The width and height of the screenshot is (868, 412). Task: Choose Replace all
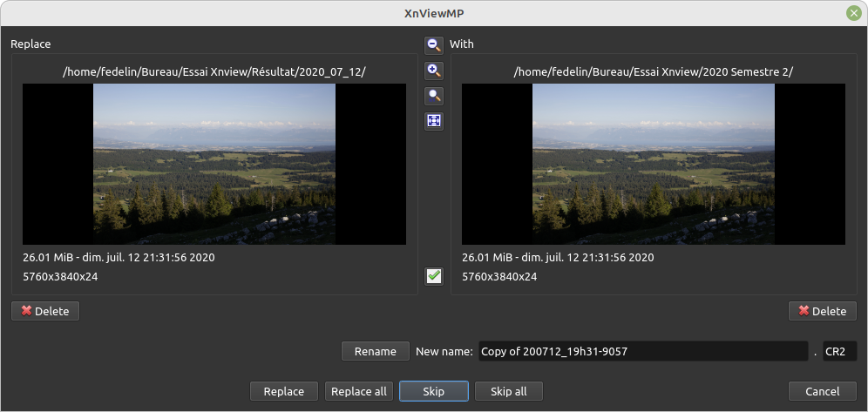click(359, 392)
